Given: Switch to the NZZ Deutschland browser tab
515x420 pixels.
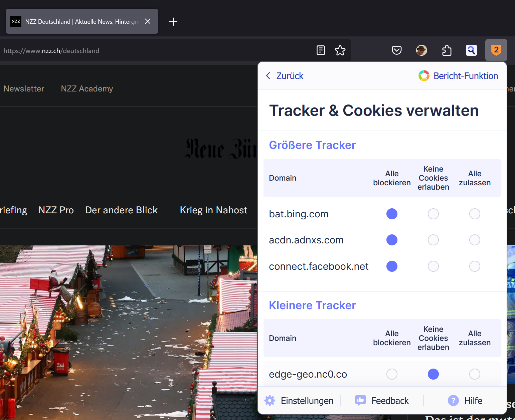Looking at the screenshot, I should (x=82, y=21).
